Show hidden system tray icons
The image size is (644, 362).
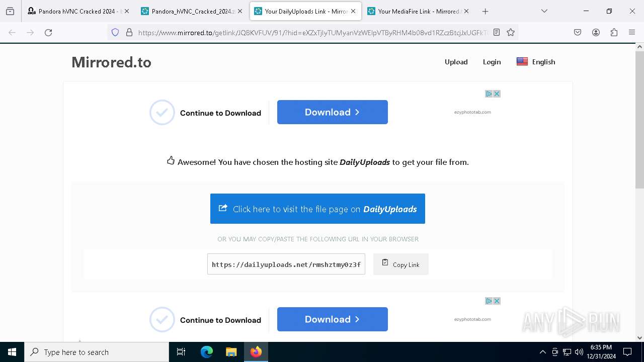pyautogui.click(x=542, y=352)
